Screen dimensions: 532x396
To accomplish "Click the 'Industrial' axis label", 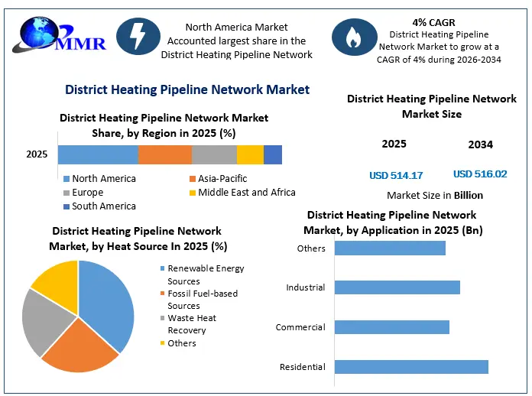I will point(305,287).
